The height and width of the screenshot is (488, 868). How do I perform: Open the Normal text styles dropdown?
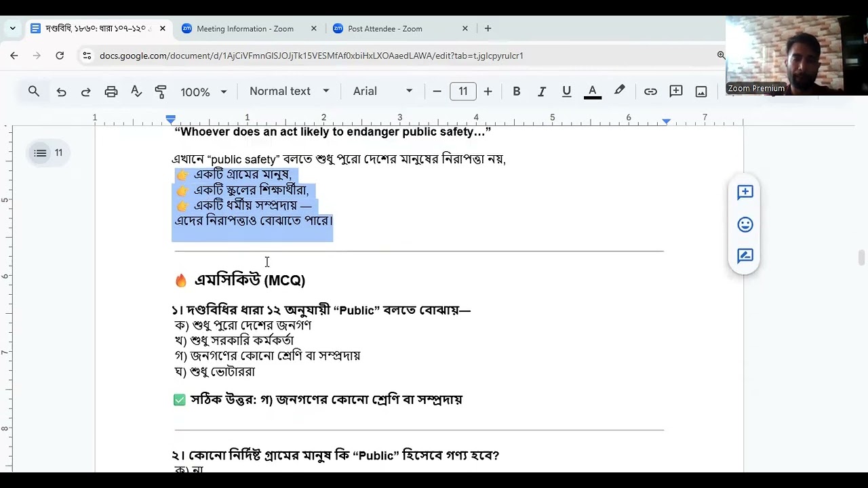point(289,91)
